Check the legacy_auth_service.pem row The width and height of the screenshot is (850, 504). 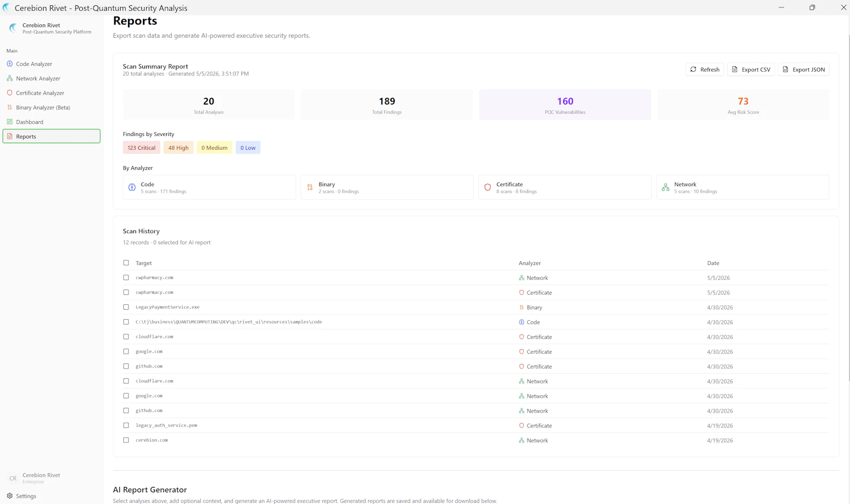(x=126, y=425)
